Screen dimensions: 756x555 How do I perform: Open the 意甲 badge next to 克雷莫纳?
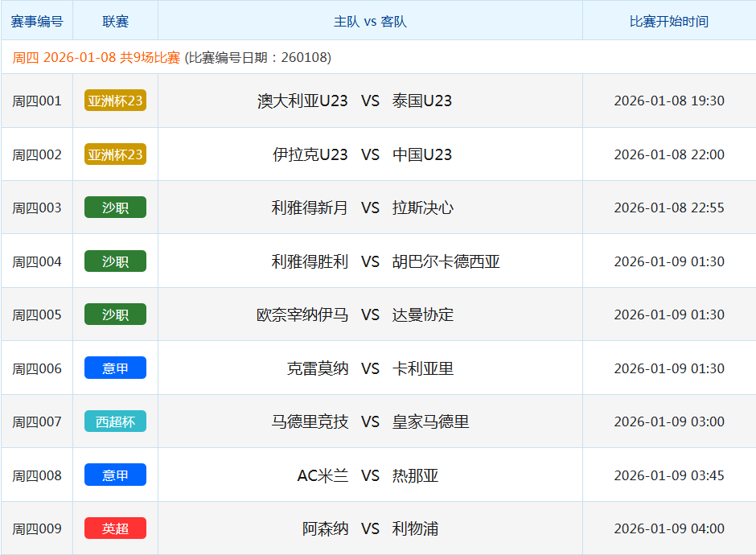coord(115,367)
